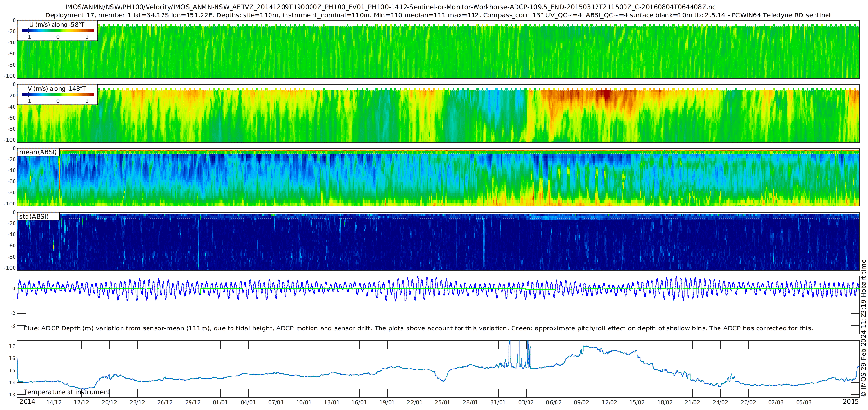Click the 12/02 date tick label
This screenshot has height=410, width=868.
610,402
